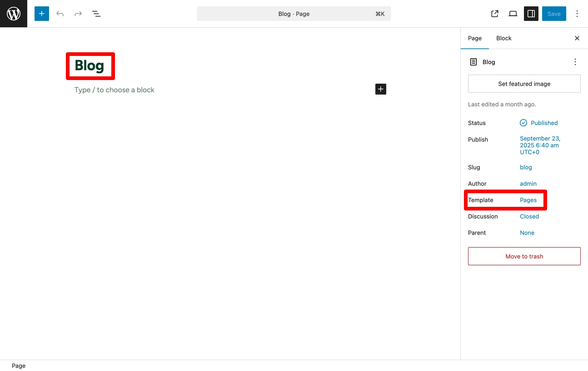The height and width of the screenshot is (371, 588).
Task: Click the WordPress logo to exit editor
Action: click(13, 13)
